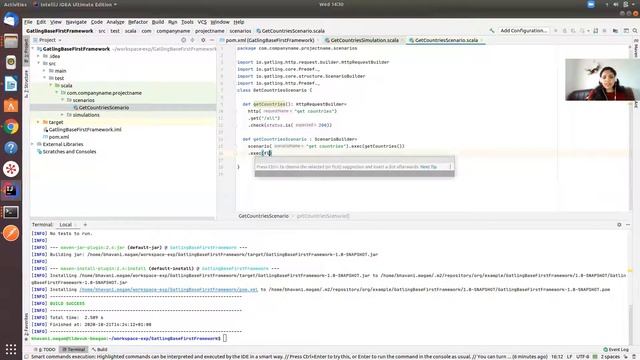Open the Help icon in the dock
Viewport: 640px width, 360px height.
11,148
